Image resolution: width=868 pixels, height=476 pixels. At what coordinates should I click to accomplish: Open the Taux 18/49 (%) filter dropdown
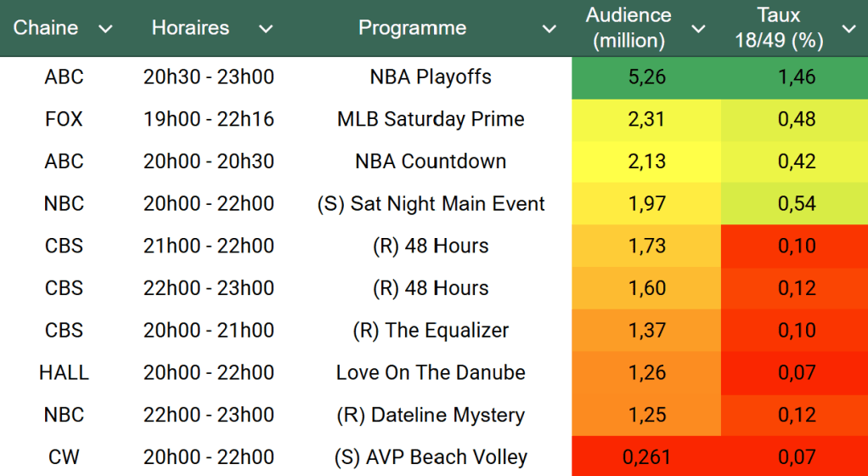[848, 29]
